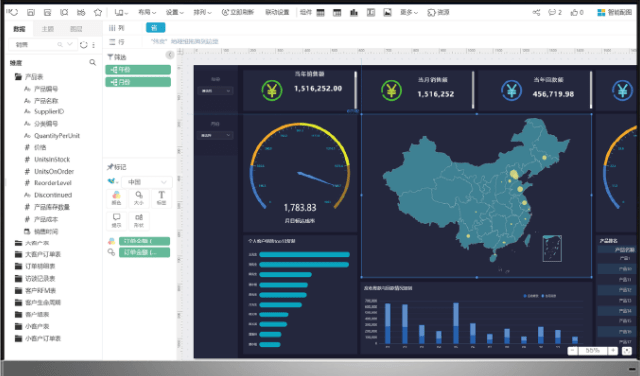This screenshot has height=376, width=640.
Task: Click the zoom-in plus button near 55%
Action: click(x=613, y=350)
